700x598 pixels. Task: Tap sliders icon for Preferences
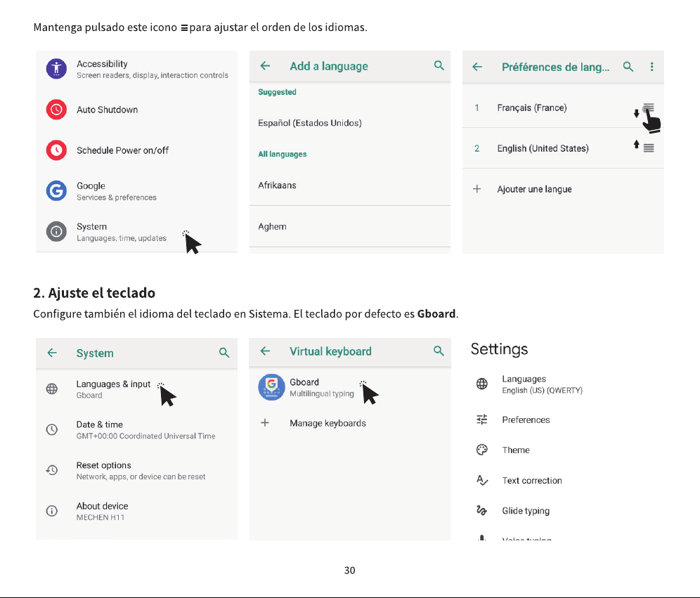(x=481, y=420)
